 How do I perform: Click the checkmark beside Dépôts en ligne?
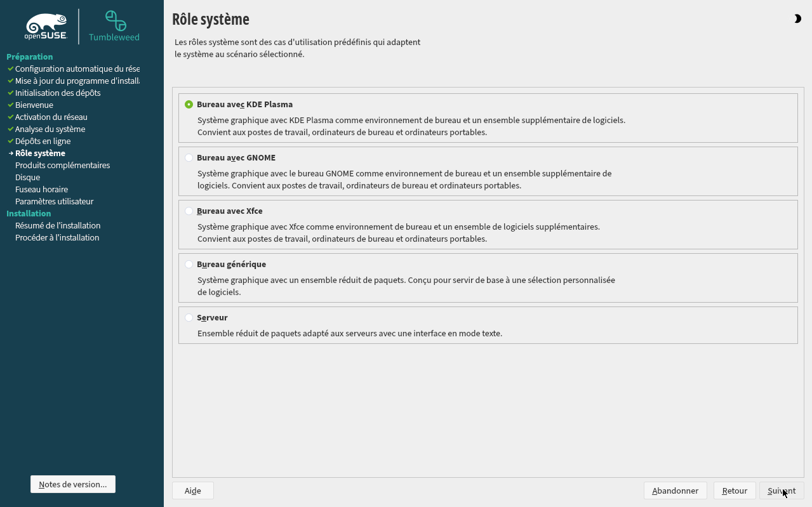click(10, 141)
